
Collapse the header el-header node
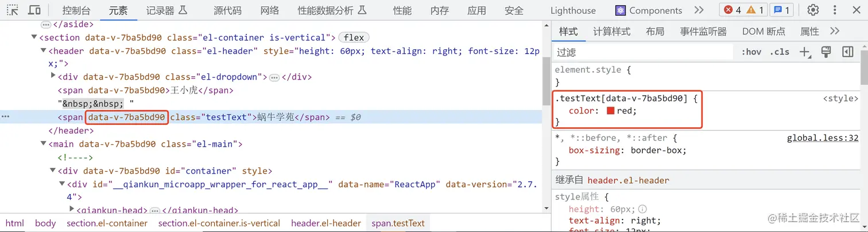tap(44, 50)
